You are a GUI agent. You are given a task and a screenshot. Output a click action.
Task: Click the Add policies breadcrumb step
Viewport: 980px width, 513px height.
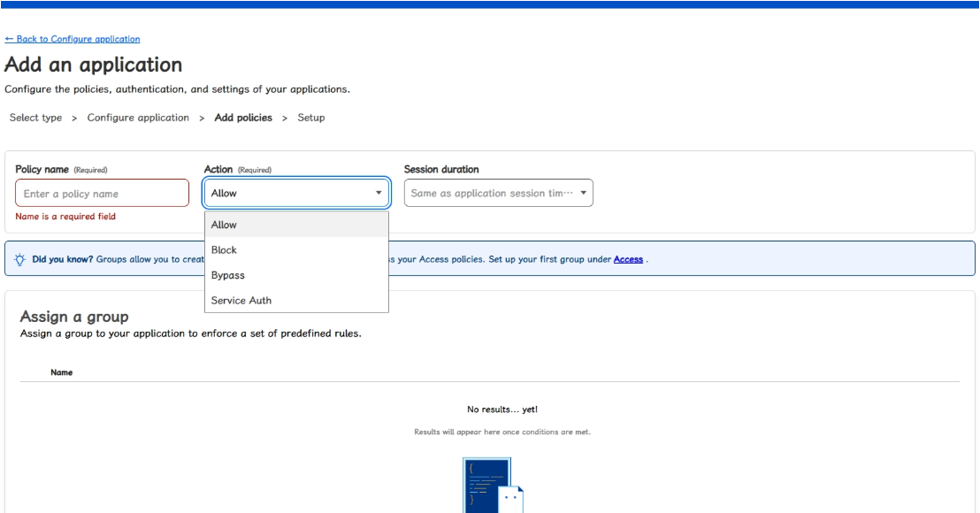243,118
